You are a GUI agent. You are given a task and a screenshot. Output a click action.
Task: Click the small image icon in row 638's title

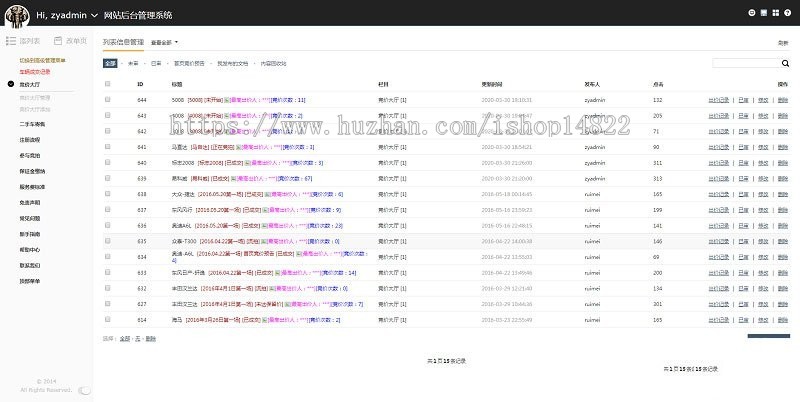tap(266, 194)
